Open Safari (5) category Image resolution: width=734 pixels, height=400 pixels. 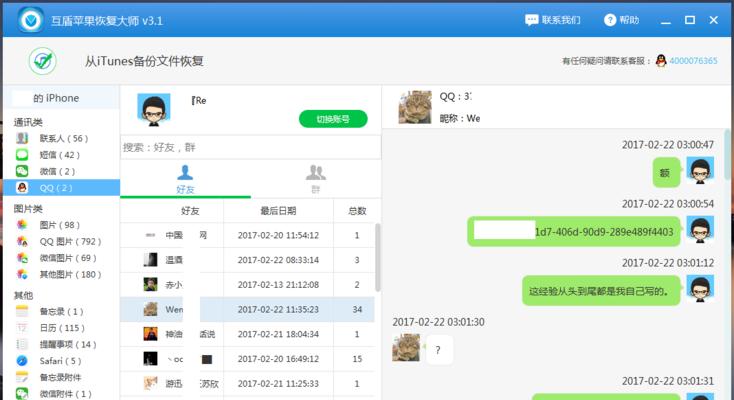click(60, 361)
